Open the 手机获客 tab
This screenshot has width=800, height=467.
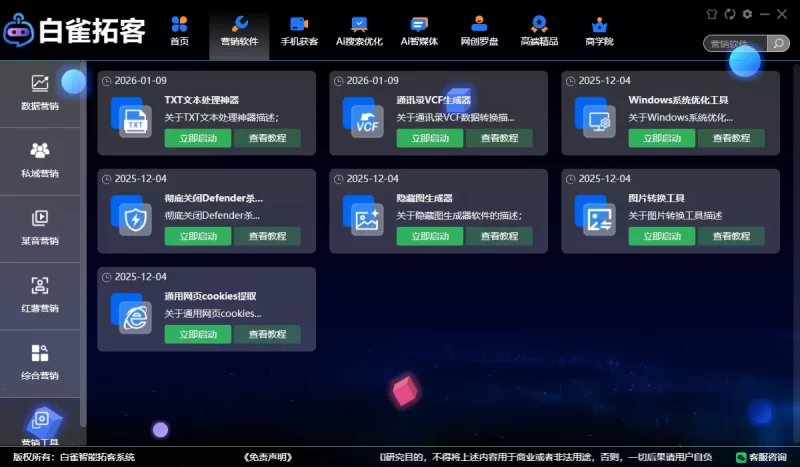pyautogui.click(x=299, y=32)
